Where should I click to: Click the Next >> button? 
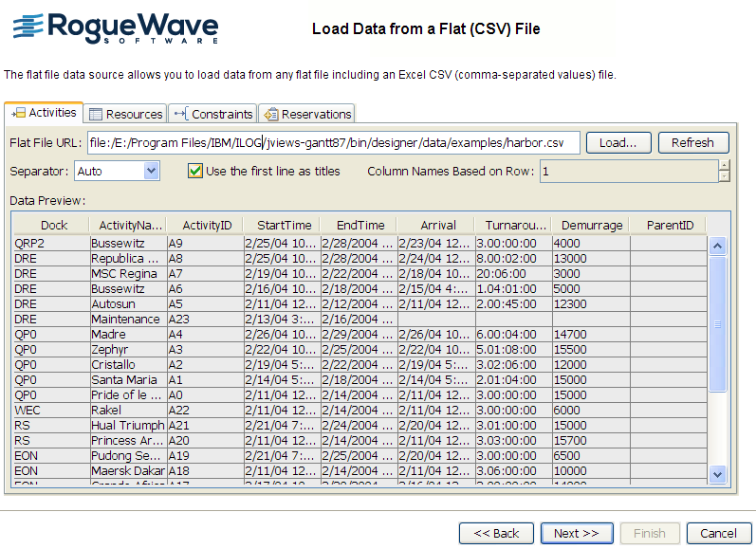tap(576, 533)
